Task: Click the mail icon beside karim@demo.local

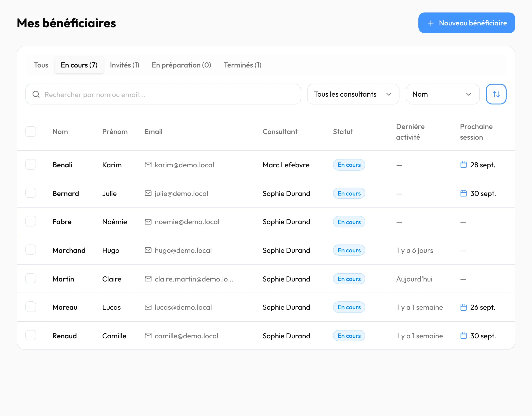Action: pyautogui.click(x=148, y=165)
